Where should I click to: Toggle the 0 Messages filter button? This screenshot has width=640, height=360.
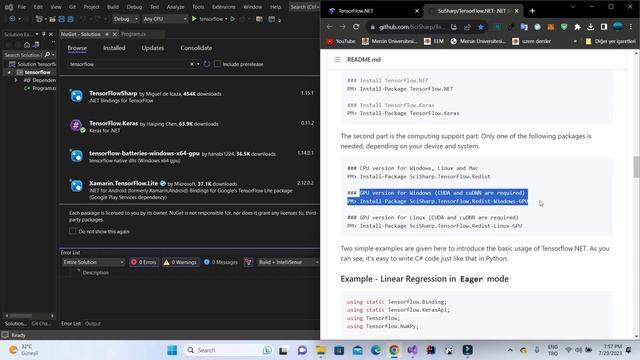(221, 262)
